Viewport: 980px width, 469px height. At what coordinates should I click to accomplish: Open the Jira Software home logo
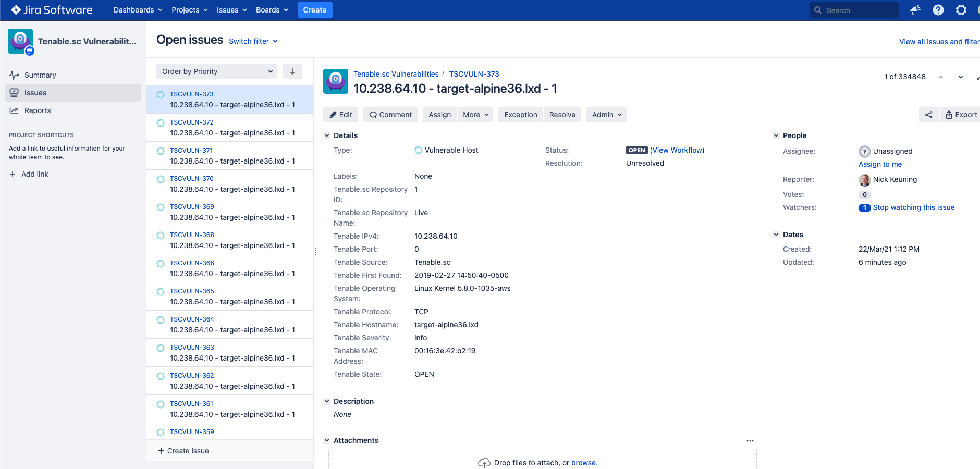coord(52,10)
